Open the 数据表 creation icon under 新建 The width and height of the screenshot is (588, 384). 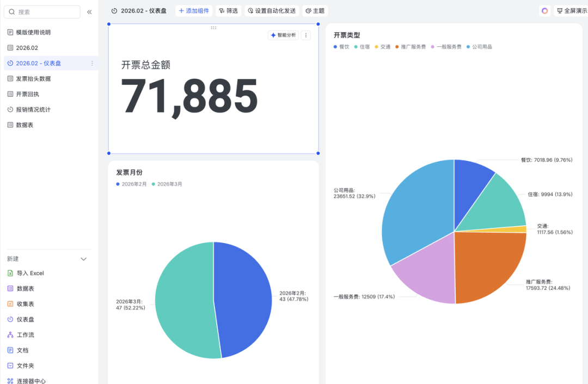[x=11, y=288]
